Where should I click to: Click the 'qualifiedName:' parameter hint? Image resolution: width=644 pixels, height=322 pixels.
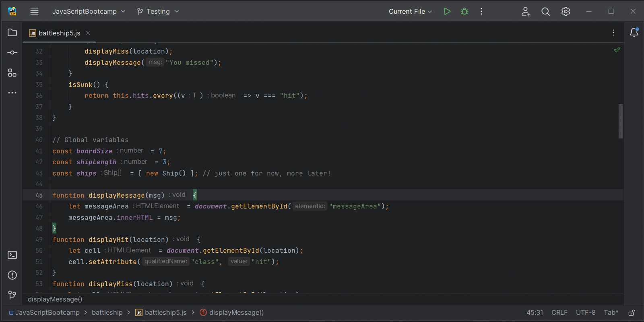click(165, 262)
